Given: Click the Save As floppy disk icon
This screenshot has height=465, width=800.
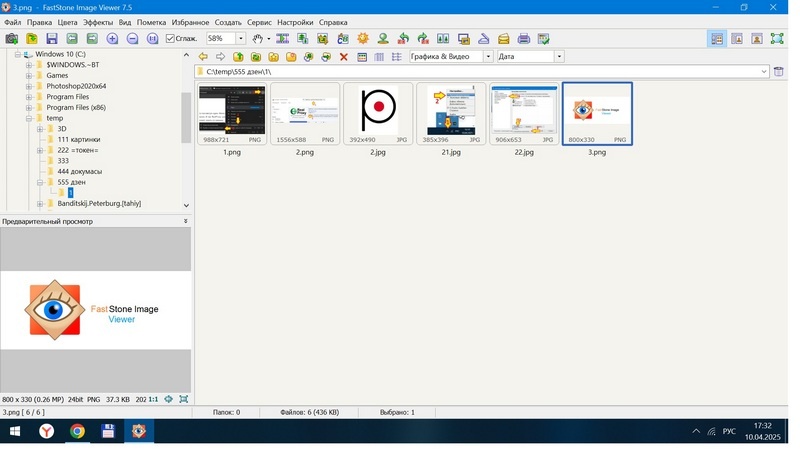Looking at the screenshot, I should coord(52,39).
